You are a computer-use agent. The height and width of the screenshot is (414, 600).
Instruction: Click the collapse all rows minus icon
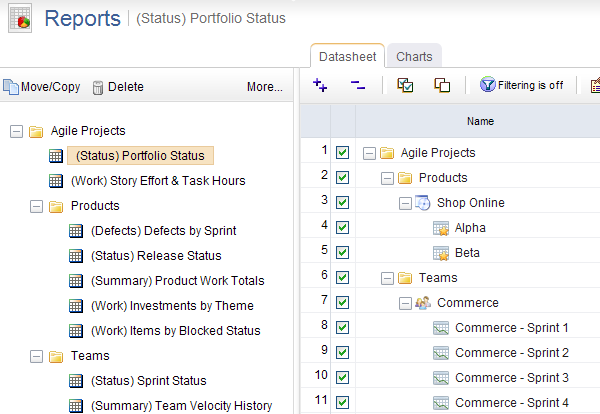point(357,86)
